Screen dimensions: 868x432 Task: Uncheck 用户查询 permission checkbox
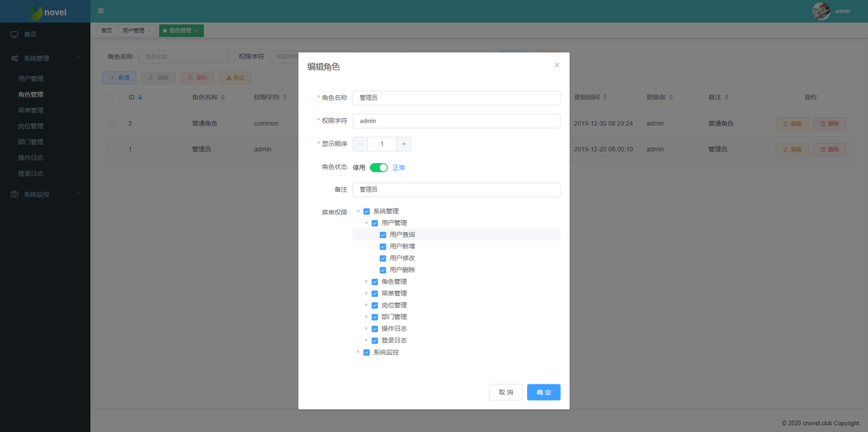pyautogui.click(x=383, y=235)
